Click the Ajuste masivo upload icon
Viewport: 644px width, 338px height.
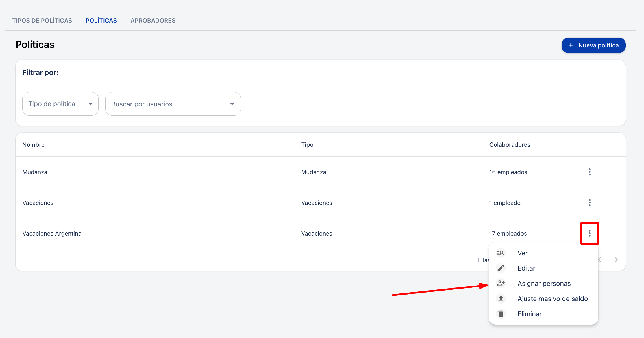501,299
